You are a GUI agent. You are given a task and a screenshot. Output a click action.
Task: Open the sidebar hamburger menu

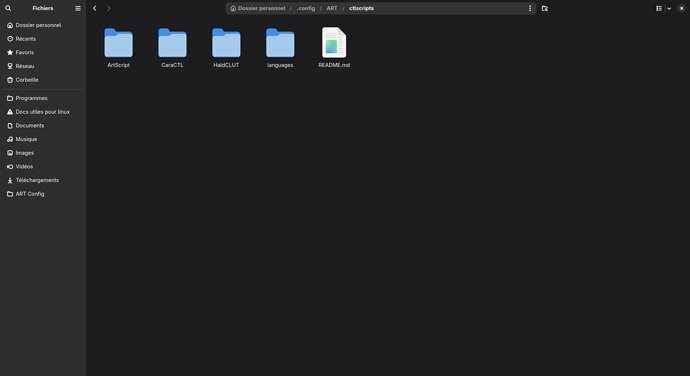(78, 8)
